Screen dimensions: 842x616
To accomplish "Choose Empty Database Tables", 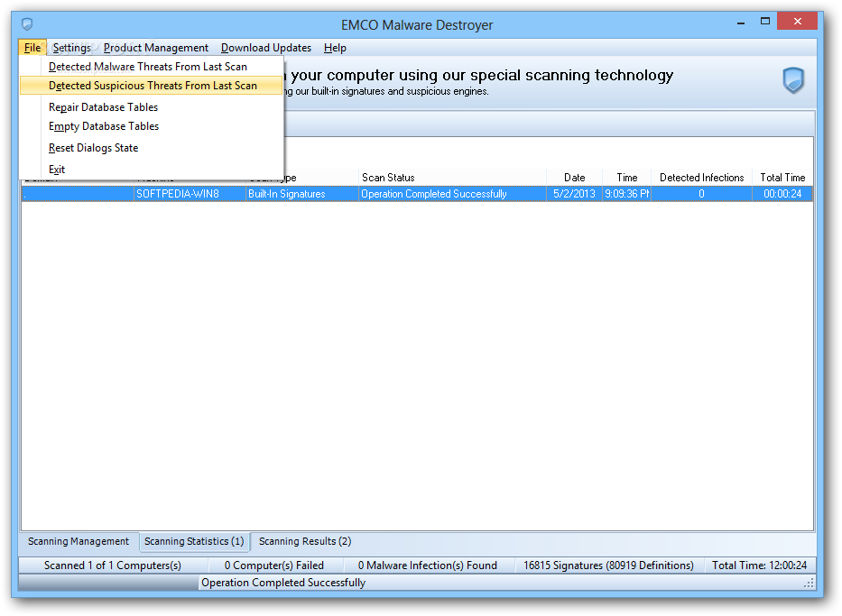I will coord(152,126).
